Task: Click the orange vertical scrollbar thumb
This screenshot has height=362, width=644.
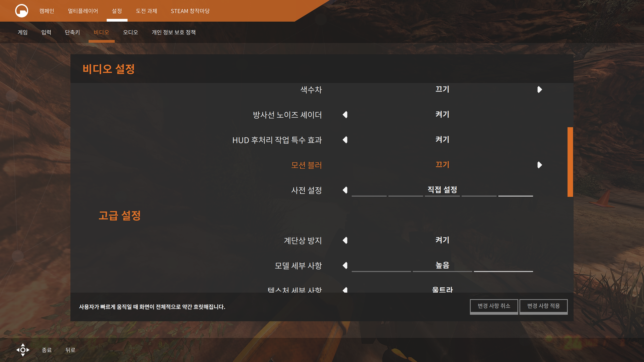Action: pyautogui.click(x=570, y=162)
